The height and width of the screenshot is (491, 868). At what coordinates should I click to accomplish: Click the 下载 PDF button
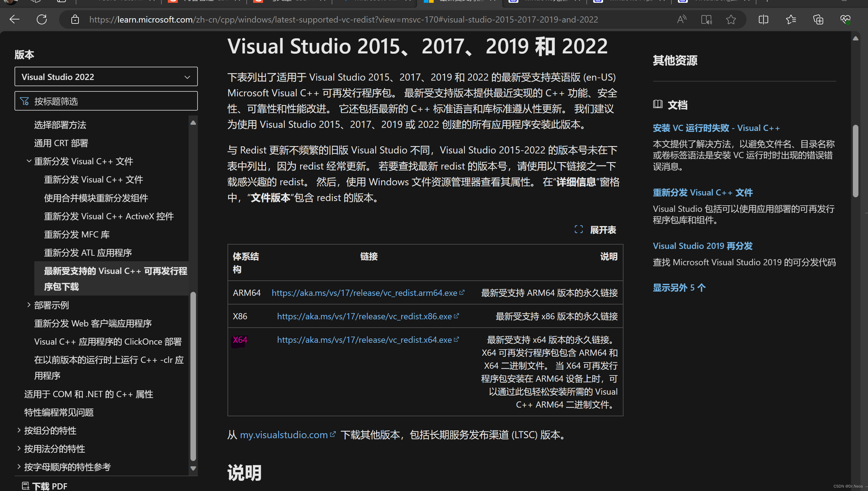pos(45,486)
